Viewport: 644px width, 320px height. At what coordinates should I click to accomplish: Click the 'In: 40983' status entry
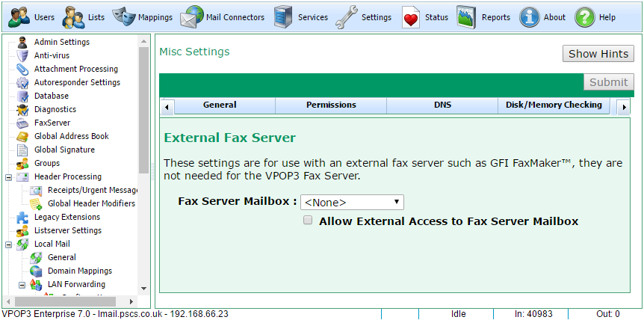(x=533, y=314)
